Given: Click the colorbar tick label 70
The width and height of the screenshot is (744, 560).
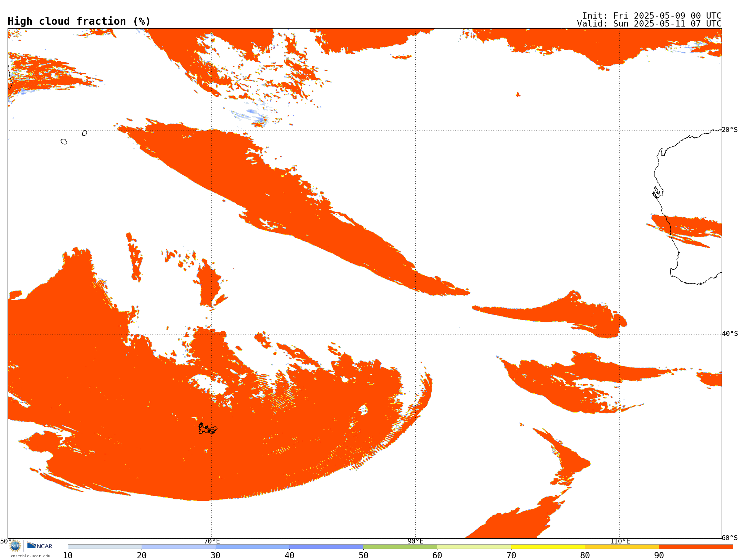Looking at the screenshot, I should [x=511, y=555].
